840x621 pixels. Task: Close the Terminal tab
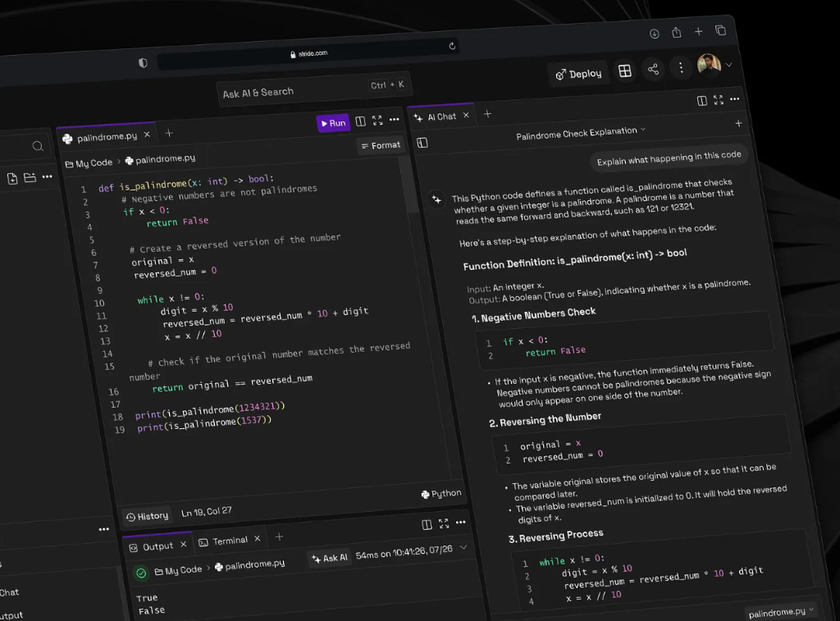(x=257, y=539)
